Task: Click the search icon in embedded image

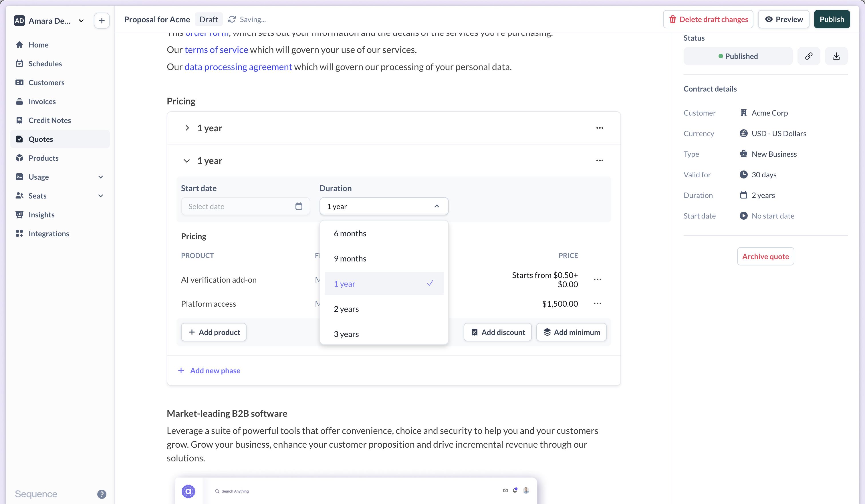Action: 217,491
